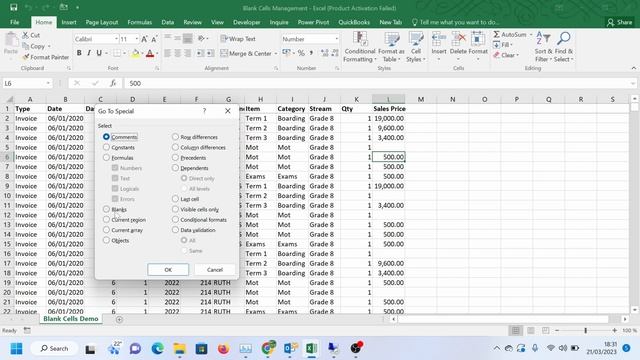This screenshot has width=640, height=360.
Task: Open the font name Calibri dropdown
Action: pos(116,39)
